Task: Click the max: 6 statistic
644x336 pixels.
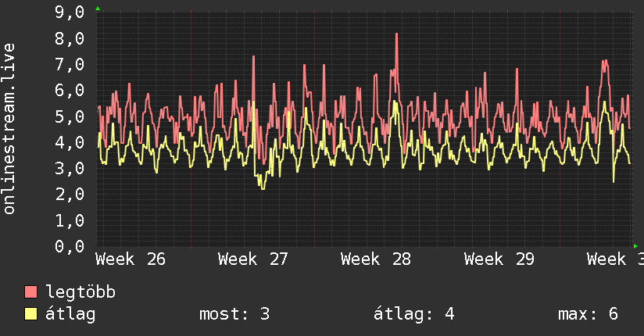Action: coord(589,314)
